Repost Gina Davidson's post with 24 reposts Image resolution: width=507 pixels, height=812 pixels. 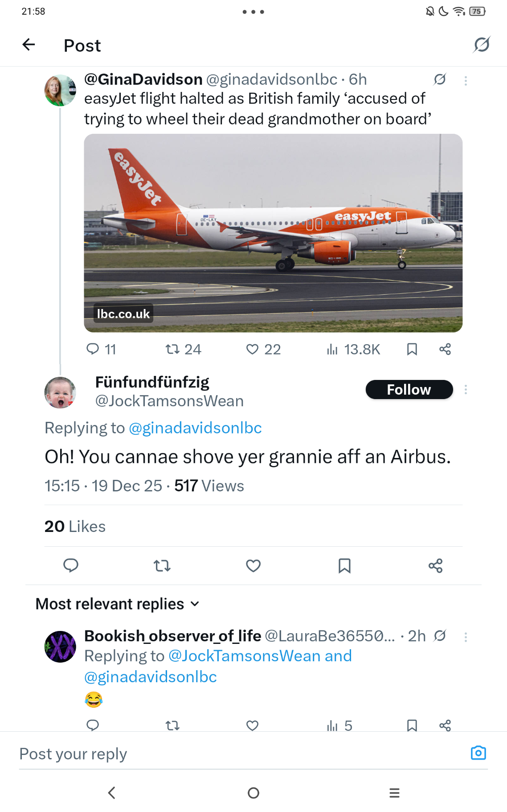172,349
